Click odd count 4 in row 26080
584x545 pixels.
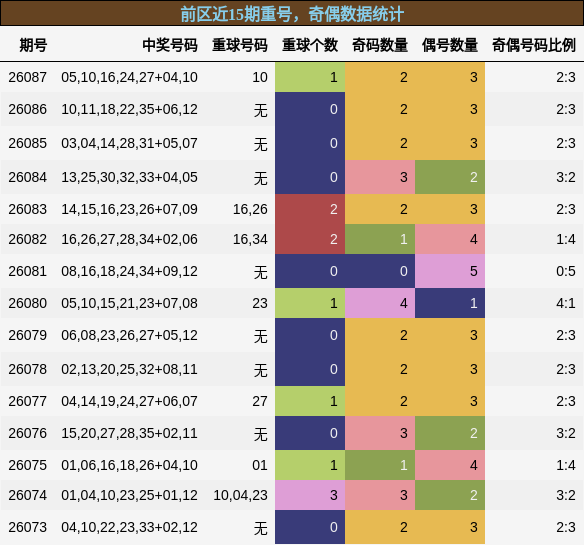(x=380, y=303)
